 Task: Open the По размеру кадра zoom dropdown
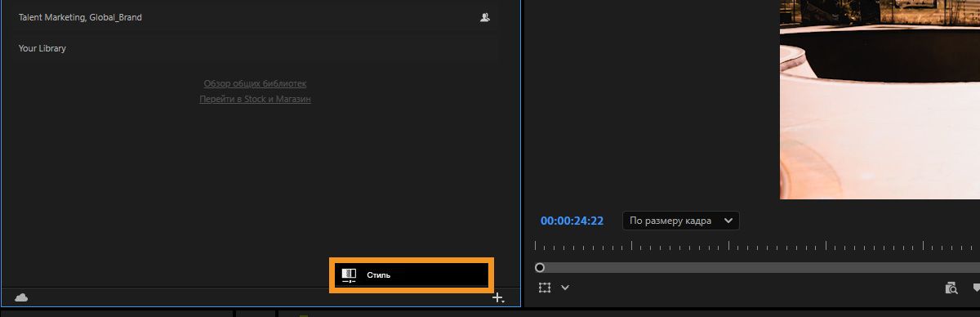click(681, 221)
